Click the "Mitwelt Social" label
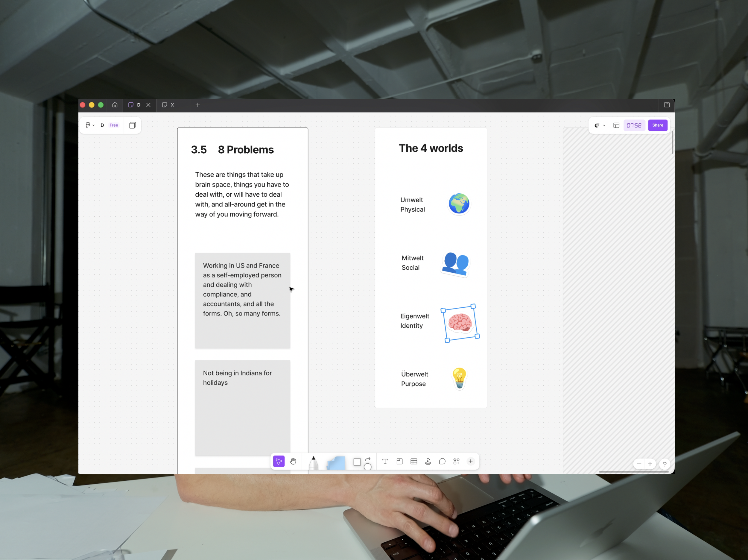Screen dimensions: 748x560 pos(413,263)
